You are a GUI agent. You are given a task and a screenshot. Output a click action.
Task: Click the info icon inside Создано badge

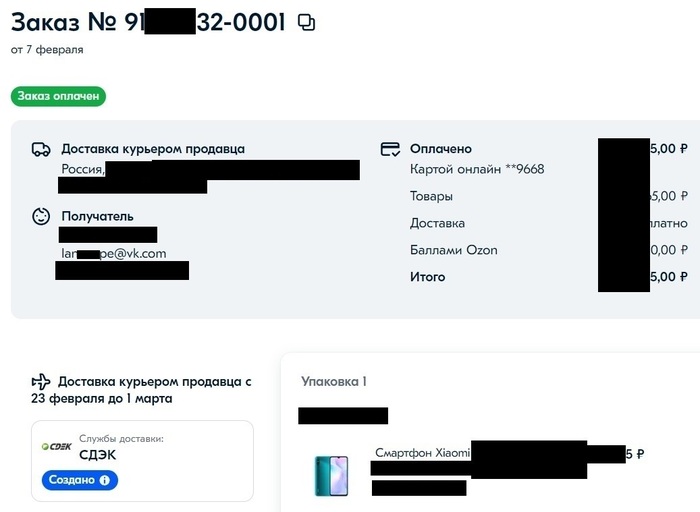point(104,481)
